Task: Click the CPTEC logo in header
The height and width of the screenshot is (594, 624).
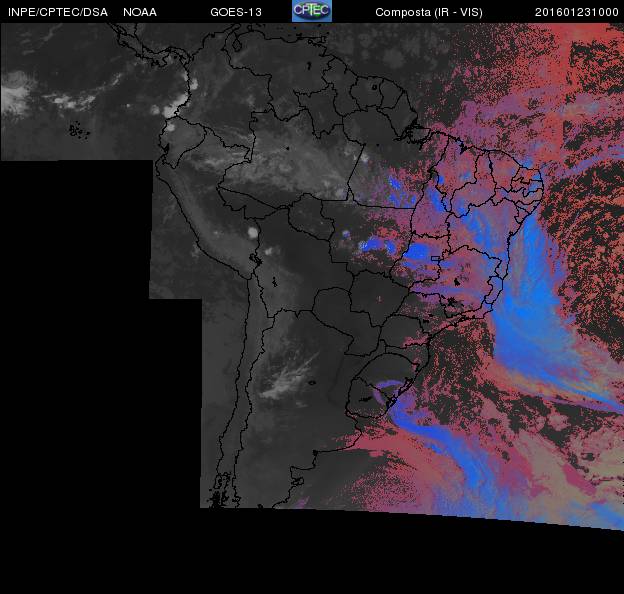Action: [312, 11]
